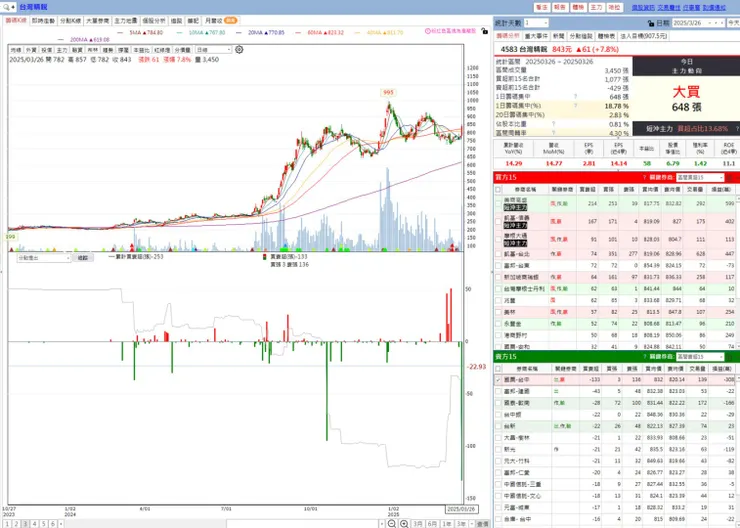This screenshot has height=528, width=740.
Task: Check the 富邦-台東 buyer row checkbox
Action: [x=498, y=266]
